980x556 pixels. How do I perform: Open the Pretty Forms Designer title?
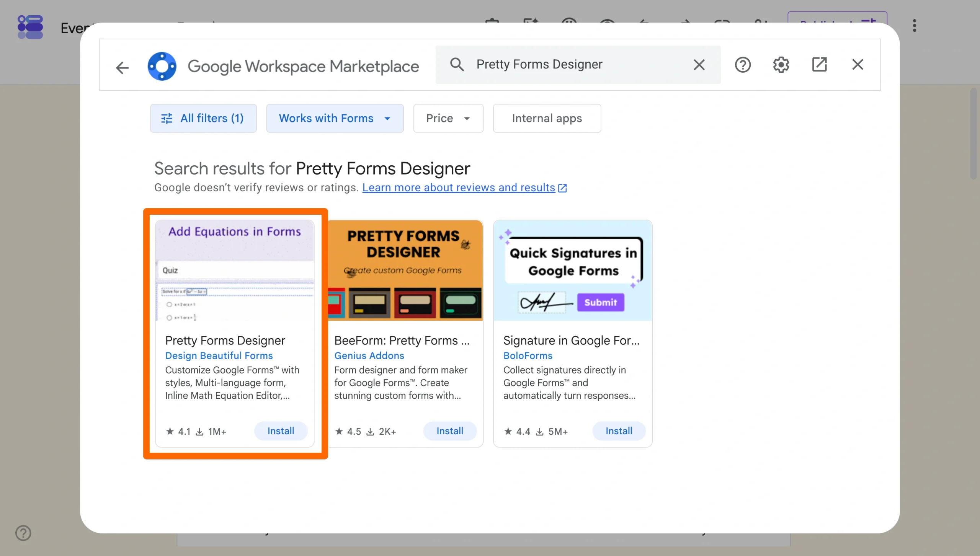225,340
